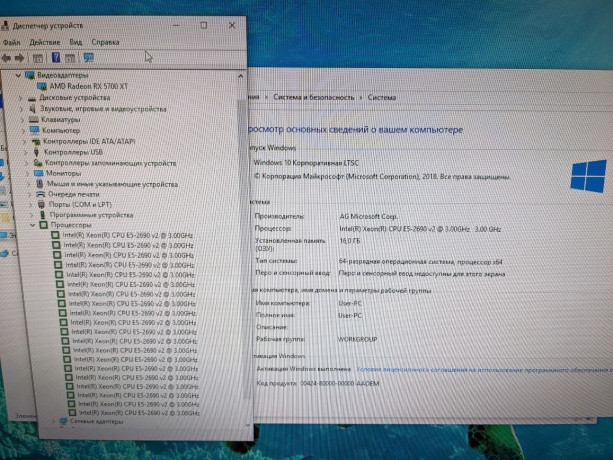613x460 pixels.
Task: Select the Компьютер tree row label
Action: tap(61, 130)
